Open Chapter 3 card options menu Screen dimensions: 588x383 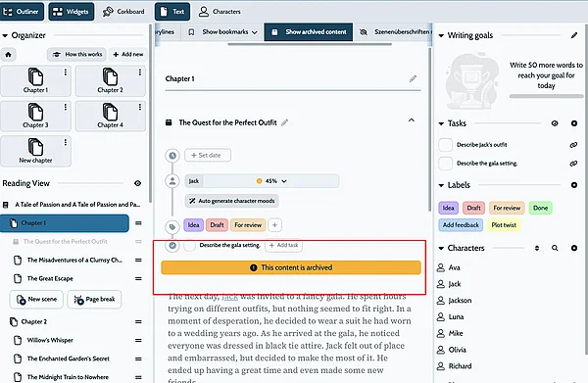pyautogui.click(x=66, y=107)
